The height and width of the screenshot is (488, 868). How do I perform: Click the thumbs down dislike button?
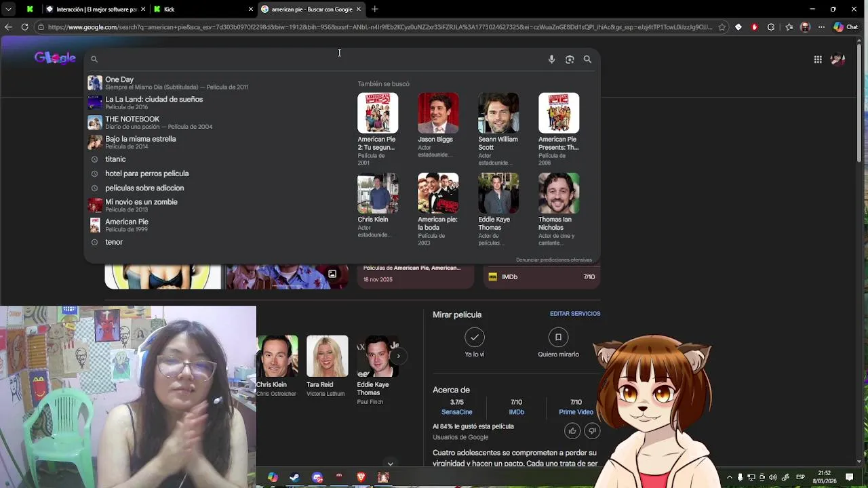592,430
